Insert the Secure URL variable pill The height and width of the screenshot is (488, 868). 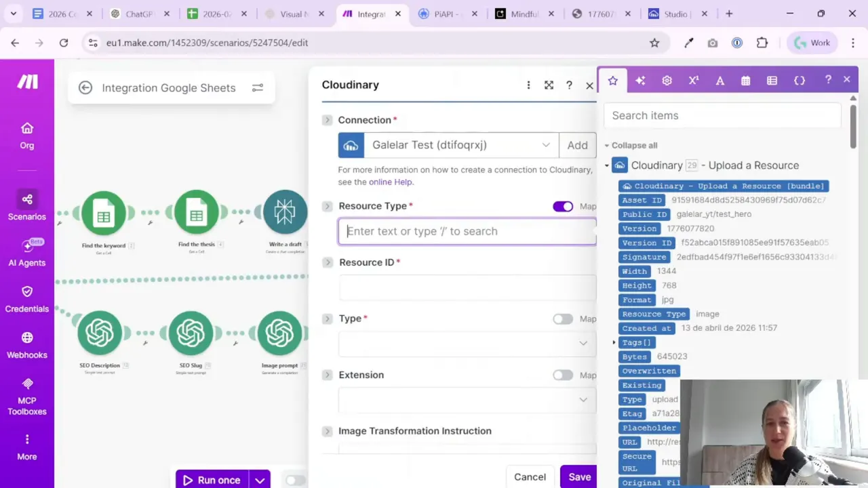(x=637, y=462)
